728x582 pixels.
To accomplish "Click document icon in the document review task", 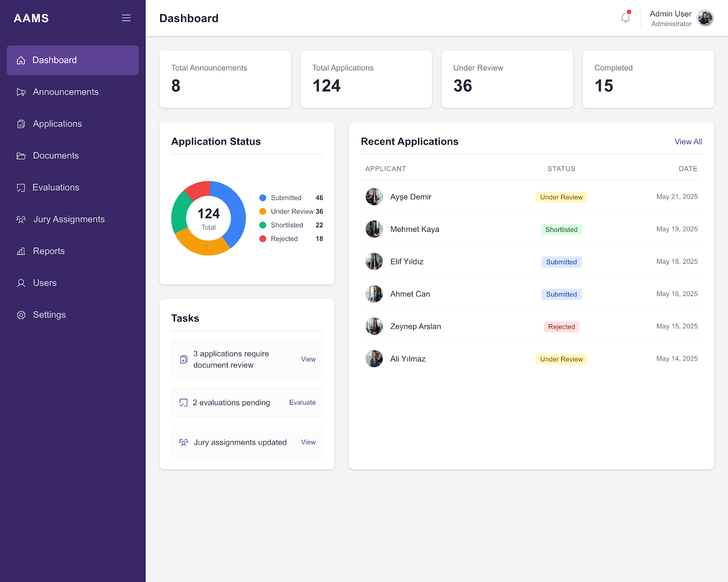I will click(x=184, y=359).
